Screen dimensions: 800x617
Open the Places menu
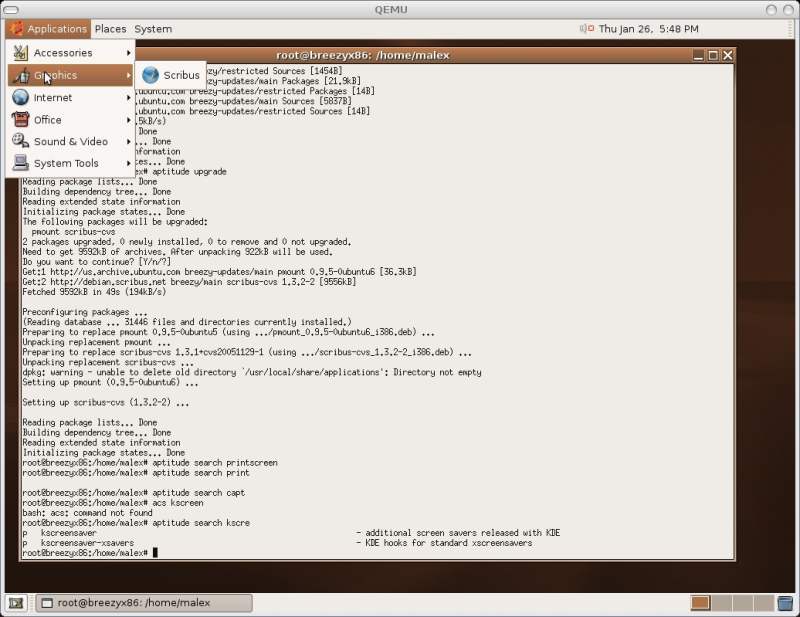tap(110, 29)
